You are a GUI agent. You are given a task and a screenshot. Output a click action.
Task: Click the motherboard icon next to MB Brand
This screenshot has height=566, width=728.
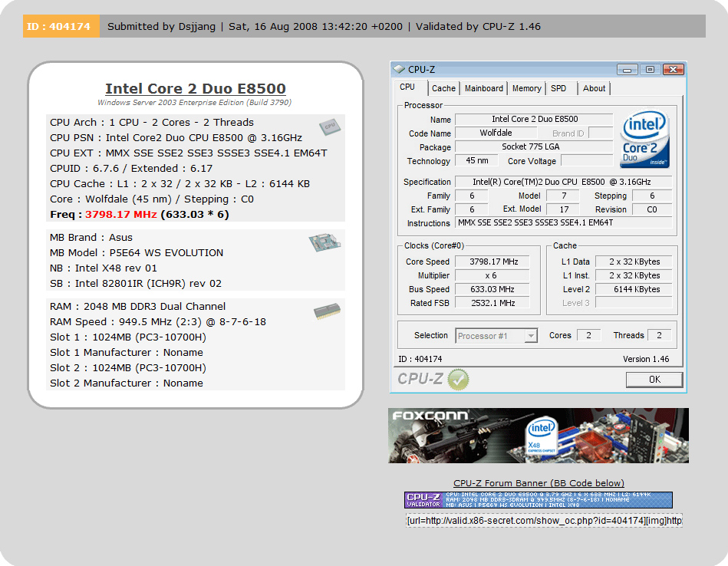(x=324, y=242)
